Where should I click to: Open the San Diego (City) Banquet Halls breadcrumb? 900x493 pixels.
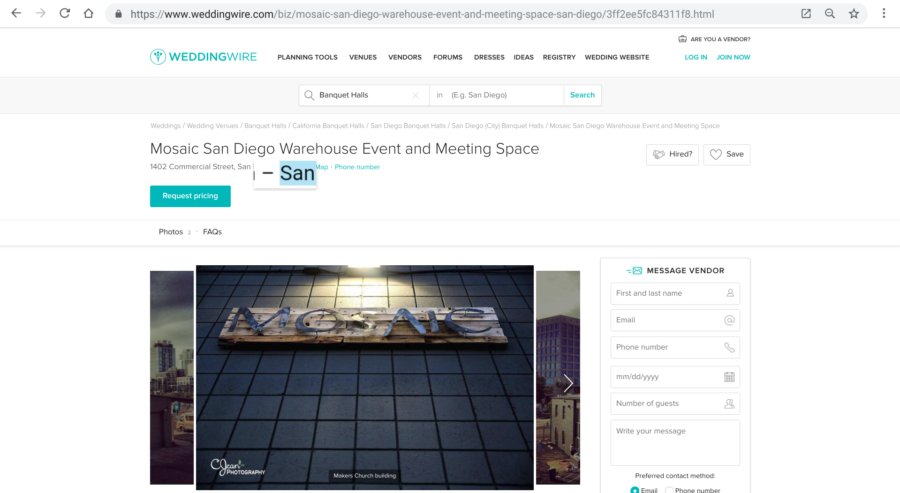tap(497, 126)
